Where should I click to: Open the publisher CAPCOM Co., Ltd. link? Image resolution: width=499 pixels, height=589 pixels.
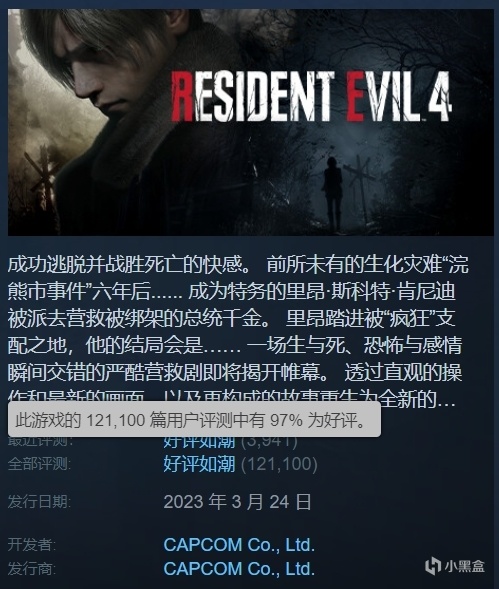click(239, 569)
